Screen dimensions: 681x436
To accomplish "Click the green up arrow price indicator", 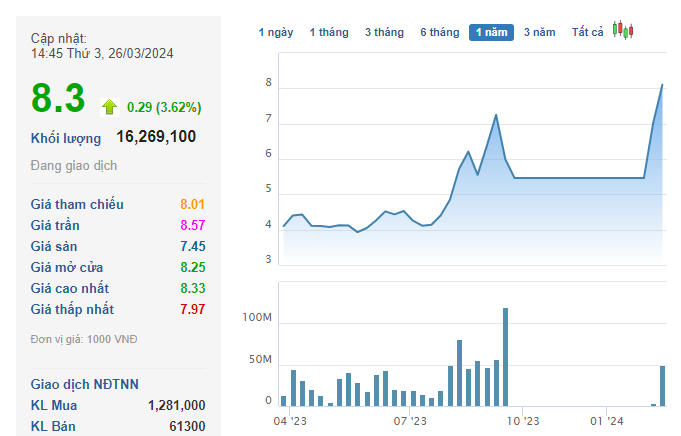I will tap(110, 106).
